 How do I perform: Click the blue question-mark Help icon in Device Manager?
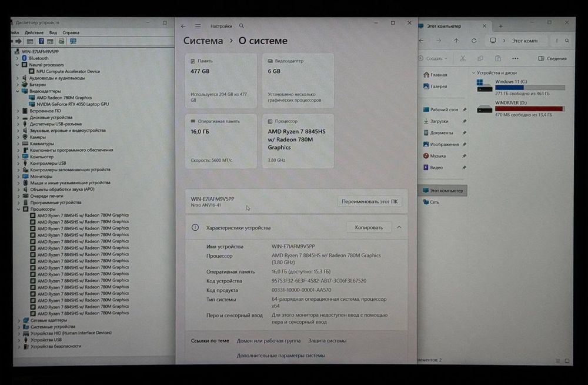[x=41, y=41]
